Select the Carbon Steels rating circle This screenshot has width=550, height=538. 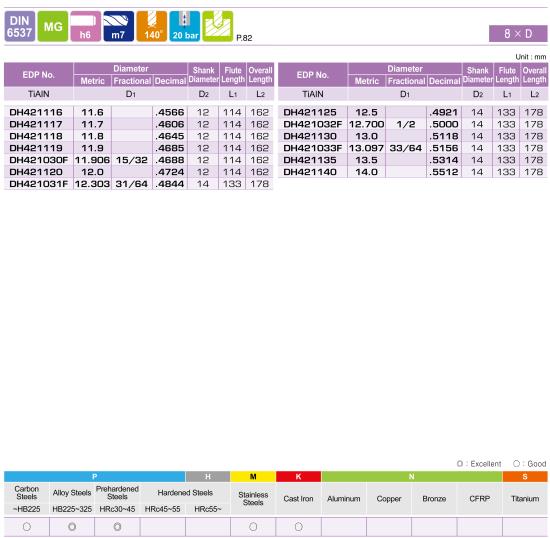point(27,526)
